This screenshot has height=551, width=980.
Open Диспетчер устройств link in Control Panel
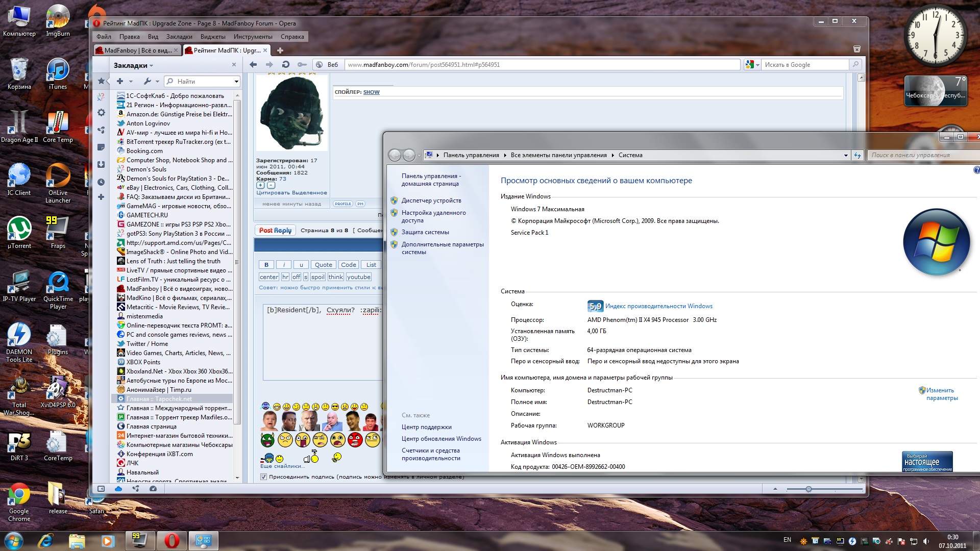coord(431,201)
